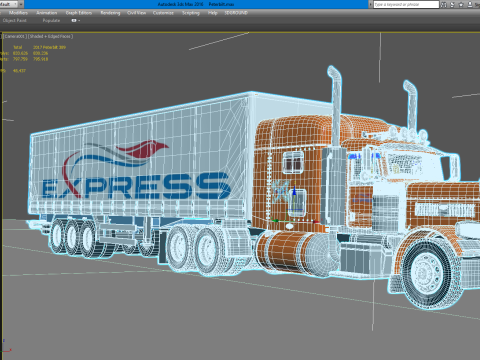
Task: Open the Help menu
Action: 213,13
